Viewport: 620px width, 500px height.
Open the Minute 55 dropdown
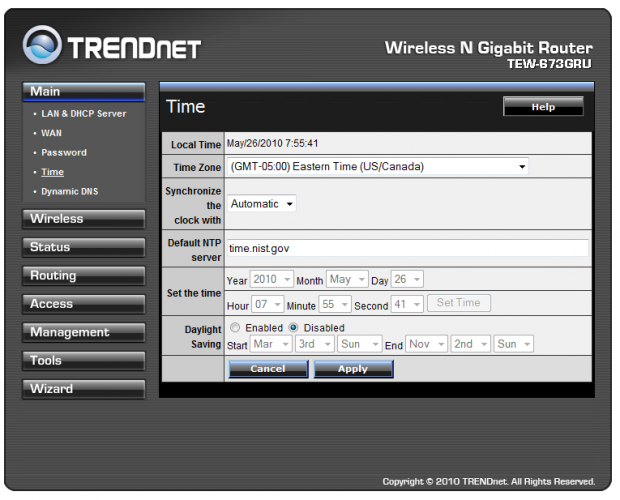tap(335, 304)
